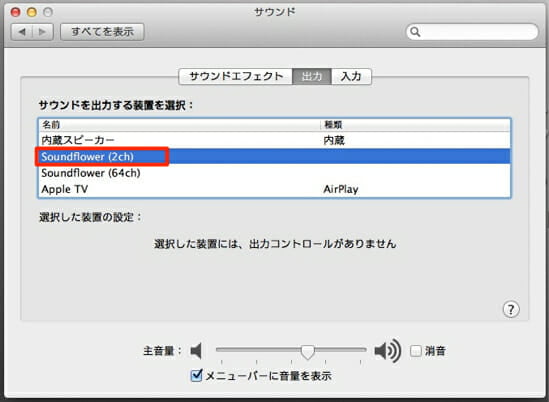The image size is (549, 402).
Task: Focus the search field
Action: coord(472,32)
